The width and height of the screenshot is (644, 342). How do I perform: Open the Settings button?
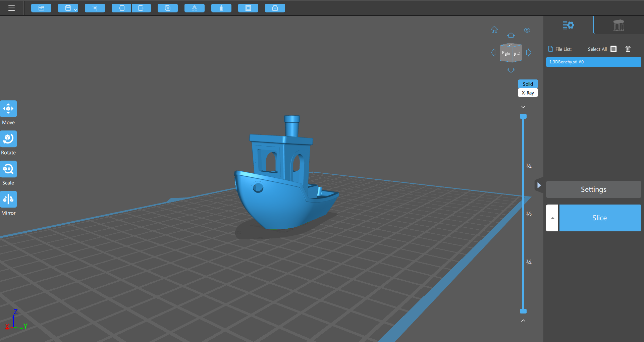tap(594, 189)
